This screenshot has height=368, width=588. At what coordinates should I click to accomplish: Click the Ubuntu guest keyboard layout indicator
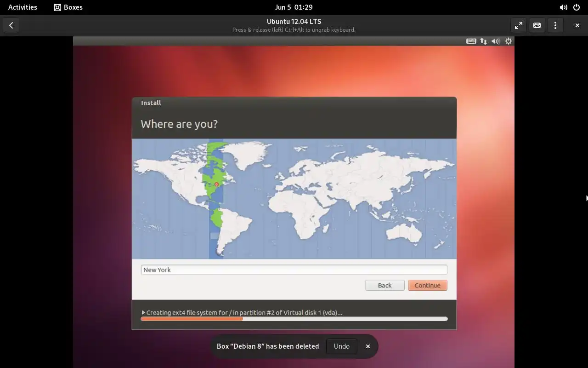point(471,41)
